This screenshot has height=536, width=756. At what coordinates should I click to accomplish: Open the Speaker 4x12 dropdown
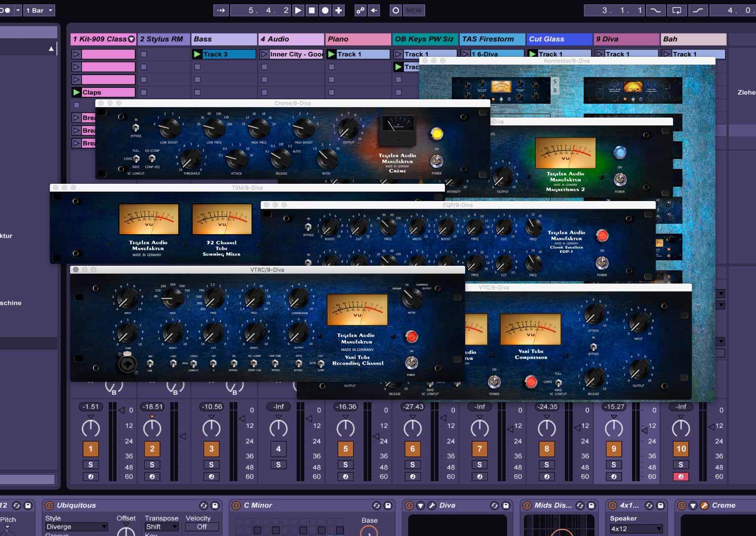coord(637,529)
